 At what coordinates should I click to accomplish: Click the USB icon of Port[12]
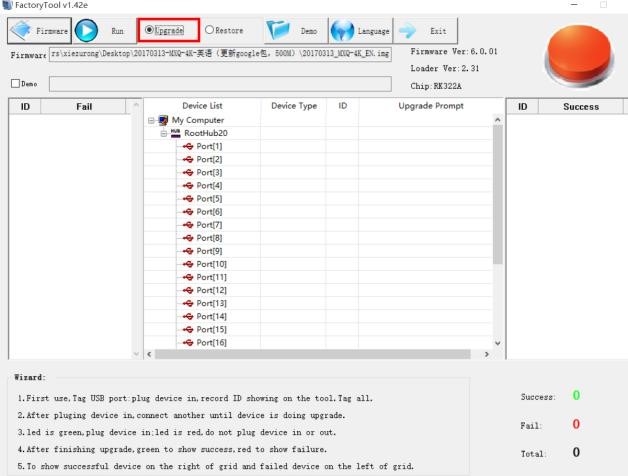point(188,290)
